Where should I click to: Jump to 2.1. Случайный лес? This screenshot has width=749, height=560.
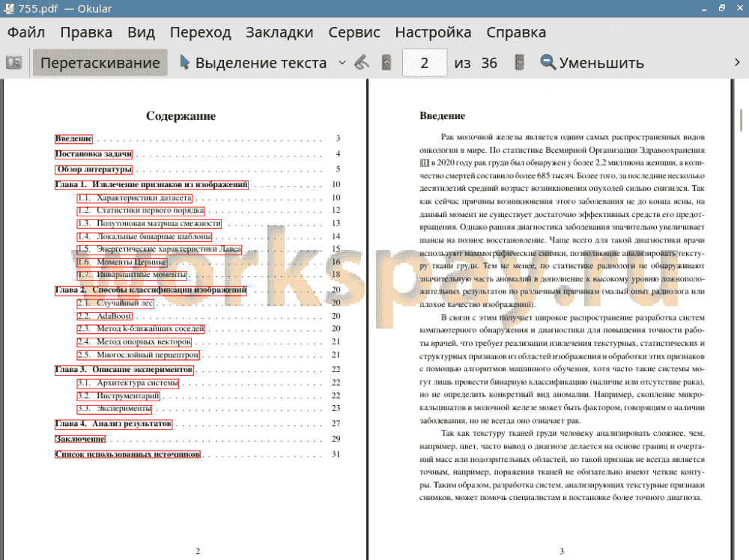(x=115, y=303)
